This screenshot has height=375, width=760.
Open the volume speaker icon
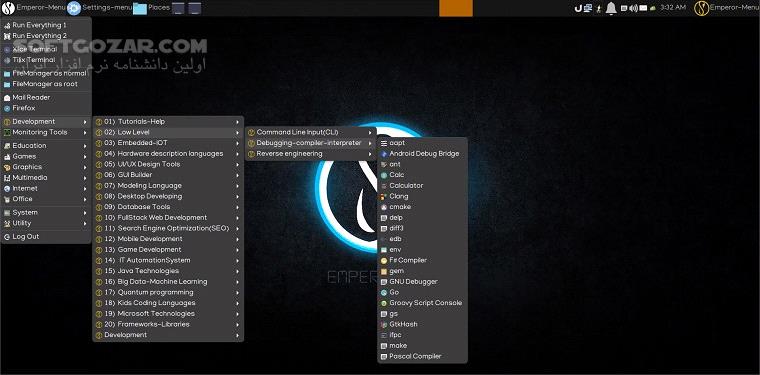pyautogui.click(x=633, y=8)
